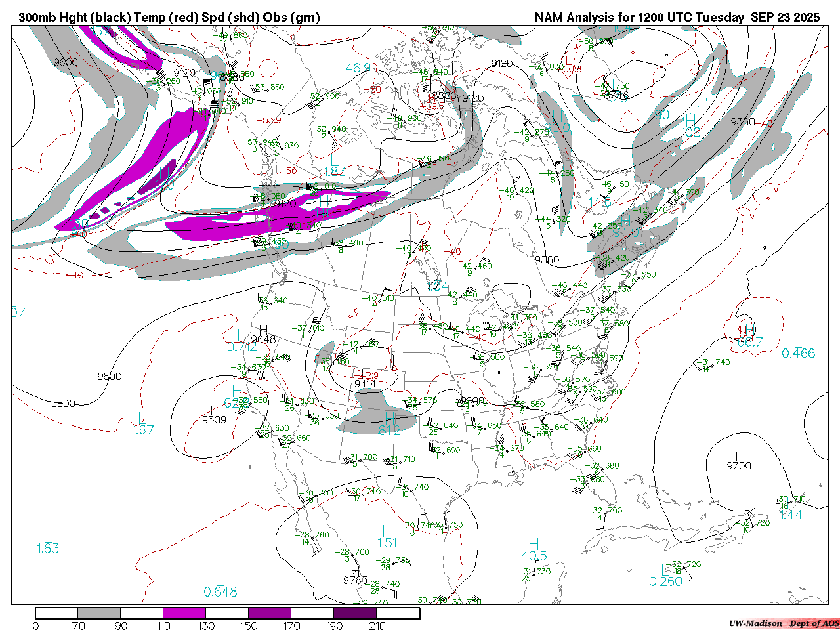Select the L marker labeled 1.51
This screenshot has height=630, width=840.
[387, 530]
